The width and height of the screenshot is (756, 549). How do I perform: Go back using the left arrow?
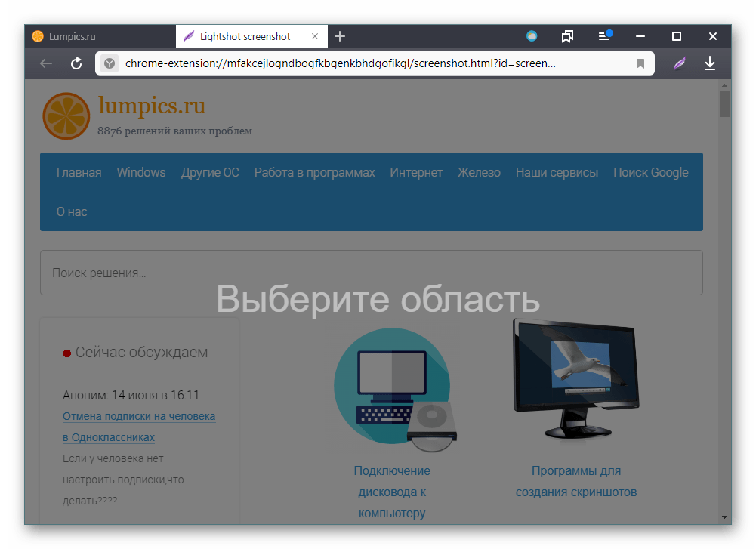[46, 63]
